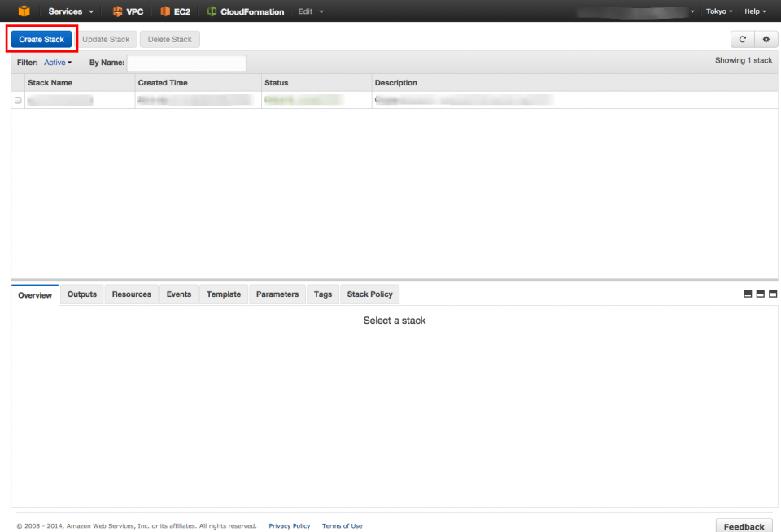Open the blurred account name dropdown

635,11
